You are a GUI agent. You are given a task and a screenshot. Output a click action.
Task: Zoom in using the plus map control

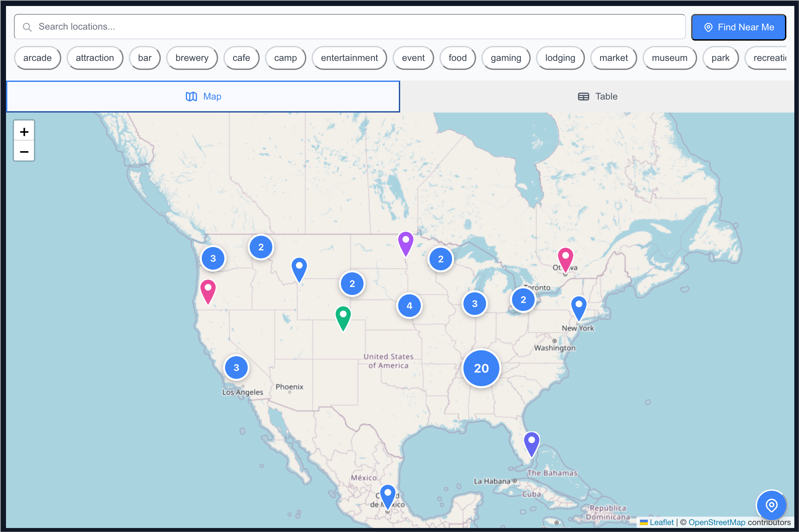[x=24, y=131]
